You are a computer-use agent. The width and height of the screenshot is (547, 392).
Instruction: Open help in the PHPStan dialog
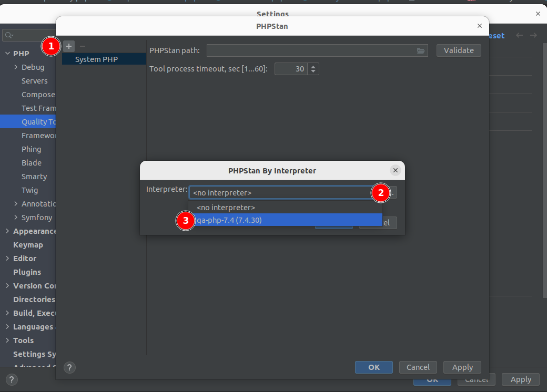tap(69, 367)
